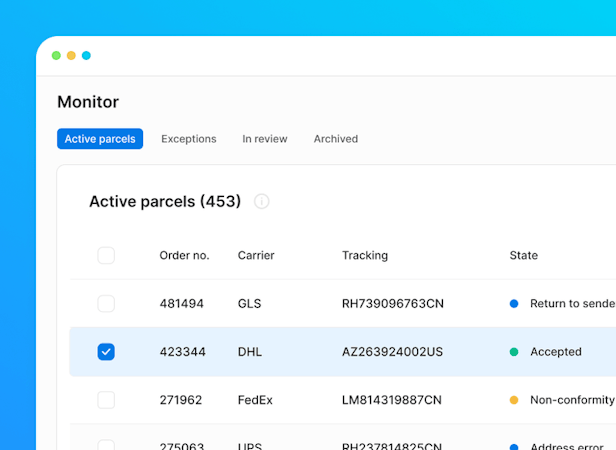Click green status dot beside Accepted

click(514, 352)
